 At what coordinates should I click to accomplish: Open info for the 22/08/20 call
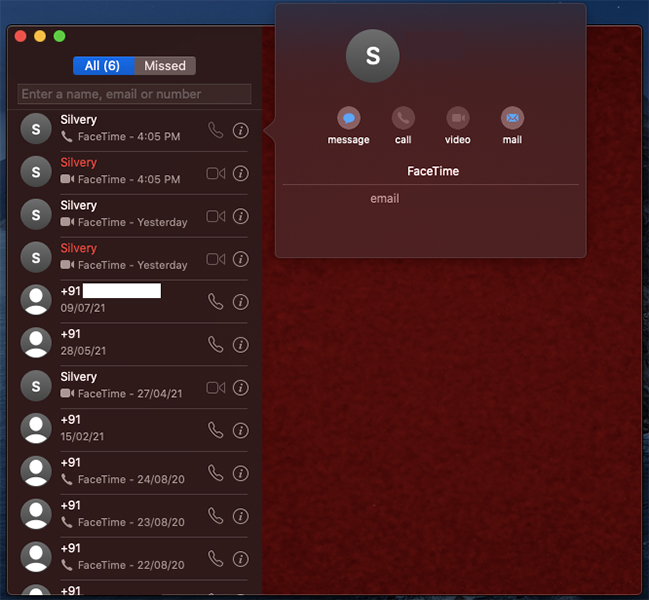point(240,559)
